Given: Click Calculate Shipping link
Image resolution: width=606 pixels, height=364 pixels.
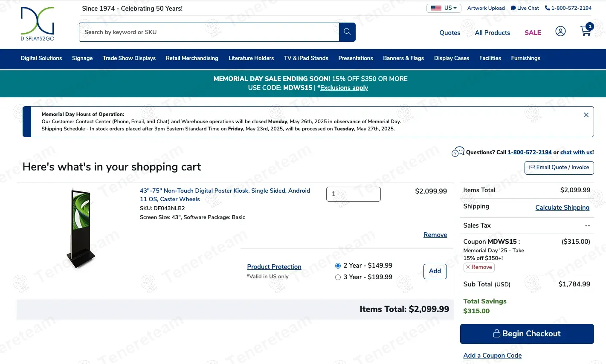Looking at the screenshot, I should pyautogui.click(x=563, y=208).
